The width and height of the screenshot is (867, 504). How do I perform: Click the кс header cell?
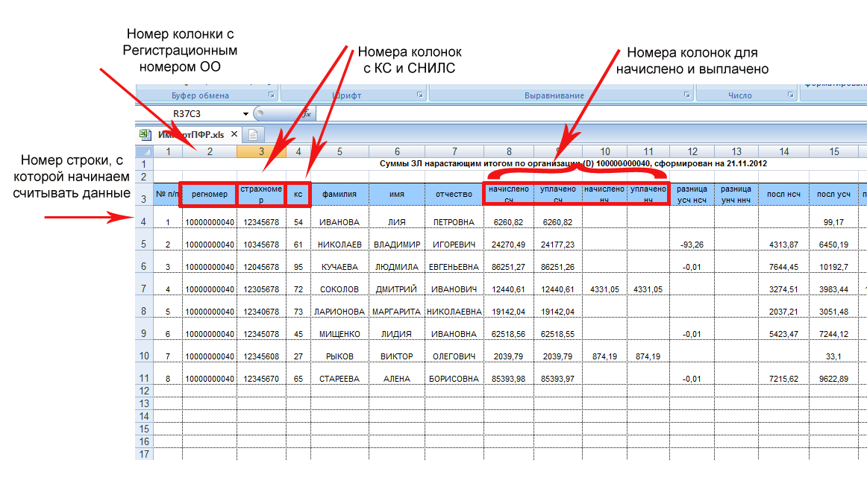(x=298, y=195)
